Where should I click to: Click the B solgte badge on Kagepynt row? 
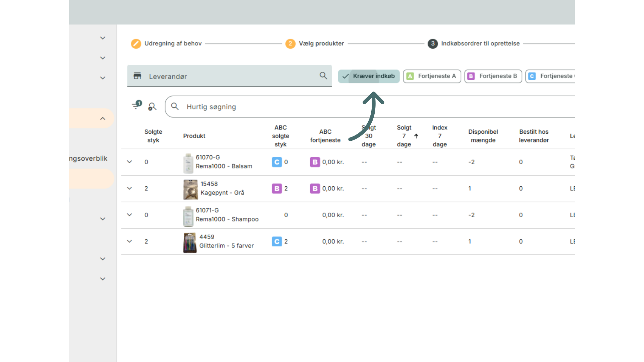[277, 188]
